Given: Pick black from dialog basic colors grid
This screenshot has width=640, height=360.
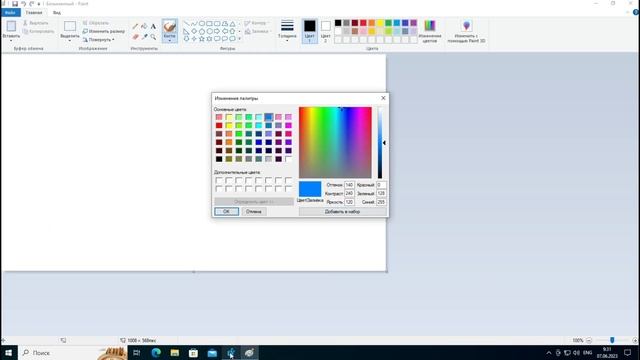Looking at the screenshot, I should coord(219,159).
